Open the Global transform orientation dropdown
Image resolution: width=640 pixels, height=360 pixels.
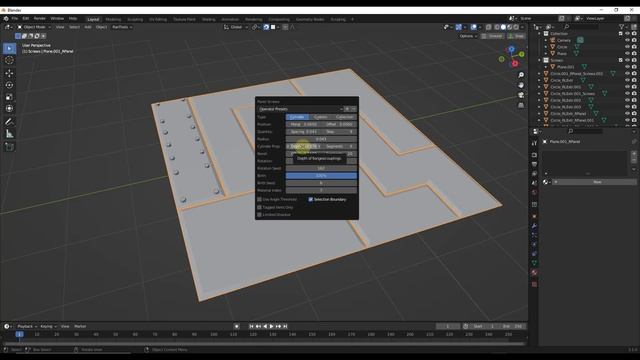coord(236,27)
